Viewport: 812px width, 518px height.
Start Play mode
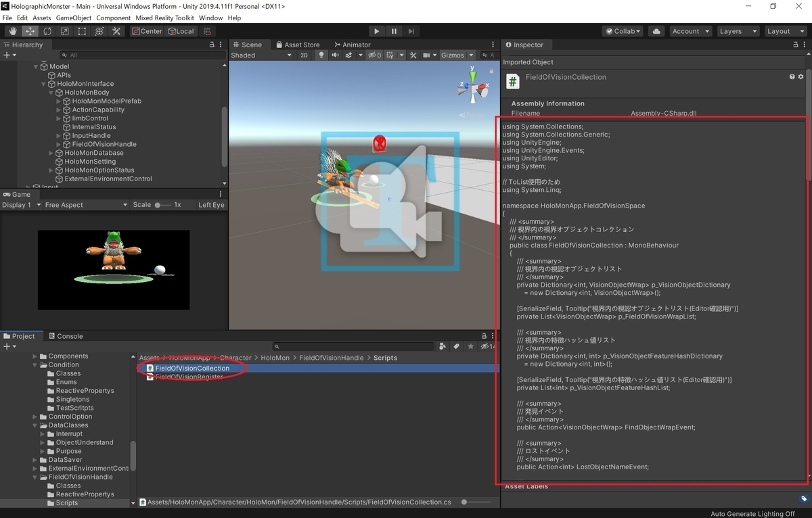click(377, 31)
